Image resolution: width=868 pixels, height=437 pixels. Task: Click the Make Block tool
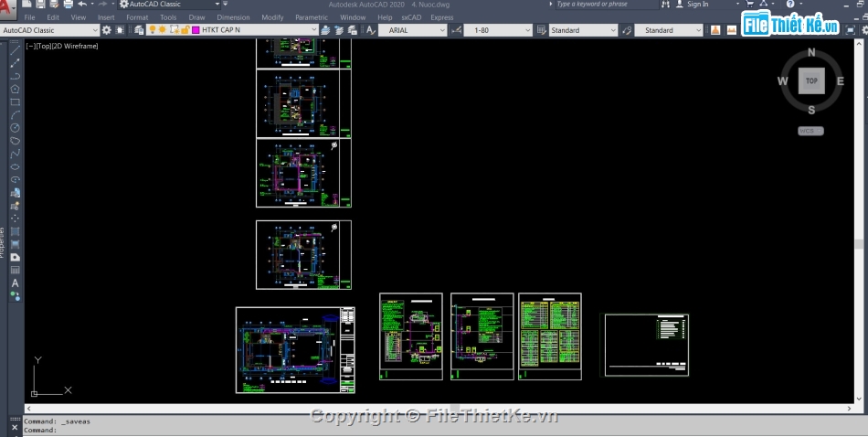pos(15,206)
